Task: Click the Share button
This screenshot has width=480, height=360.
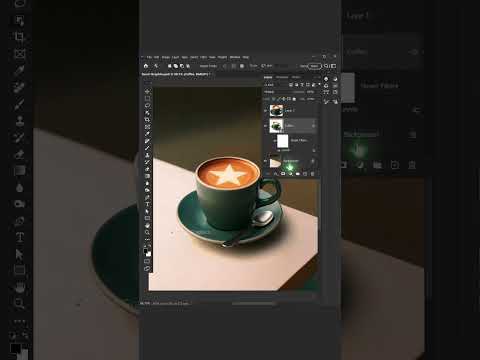Action: [315, 66]
